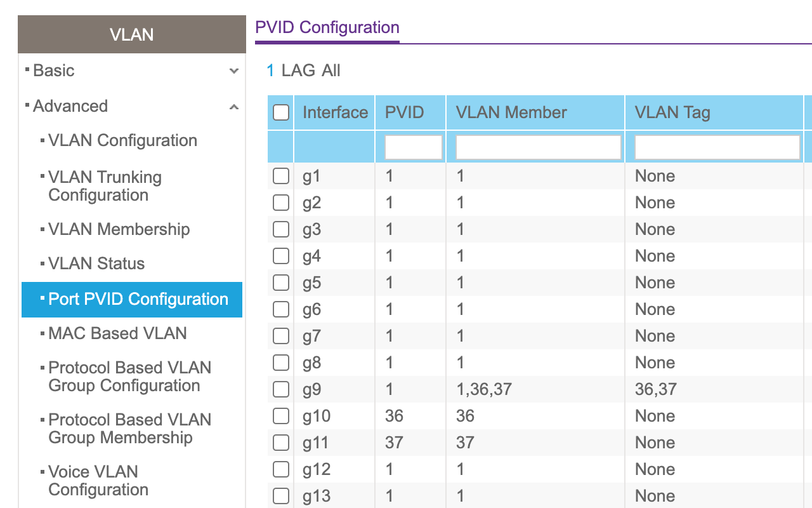Viewport: 812px width, 508px height.
Task: Select Port PVID Configuration menu item
Action: 138,299
